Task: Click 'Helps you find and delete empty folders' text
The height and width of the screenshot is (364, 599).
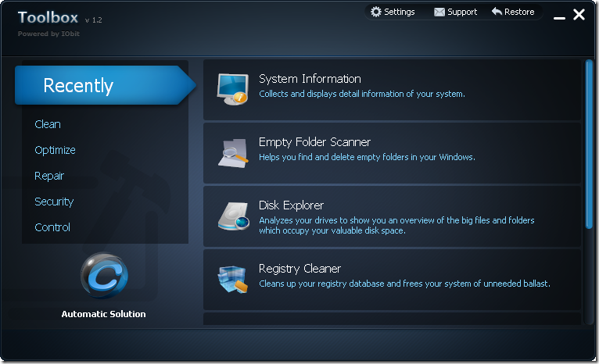Action: (x=367, y=157)
